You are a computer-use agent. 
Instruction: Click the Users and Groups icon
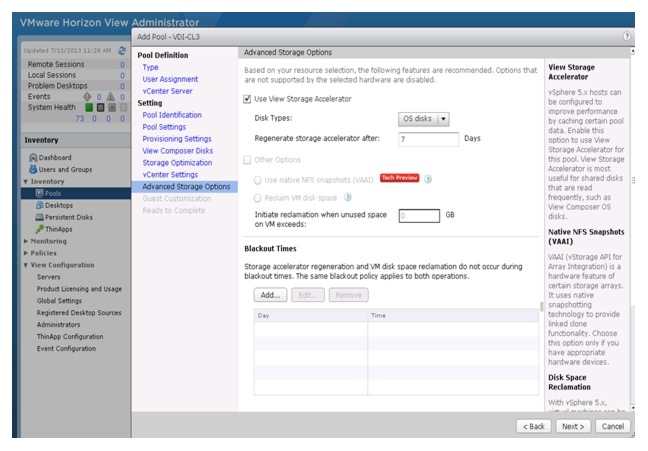(x=33, y=169)
